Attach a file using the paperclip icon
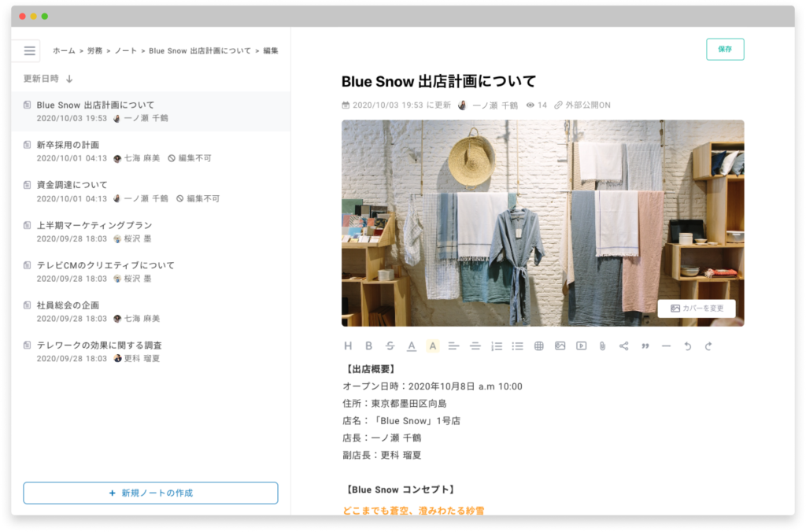 tap(603, 345)
